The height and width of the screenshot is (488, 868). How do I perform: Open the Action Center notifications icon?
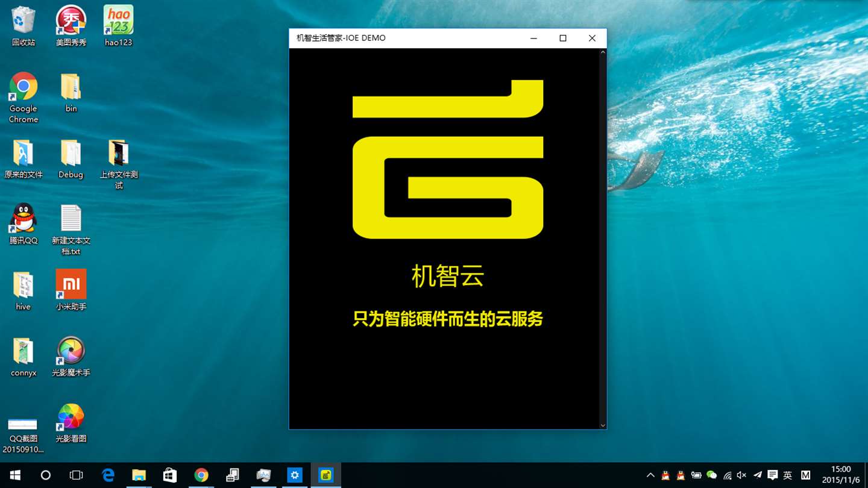[773, 475]
